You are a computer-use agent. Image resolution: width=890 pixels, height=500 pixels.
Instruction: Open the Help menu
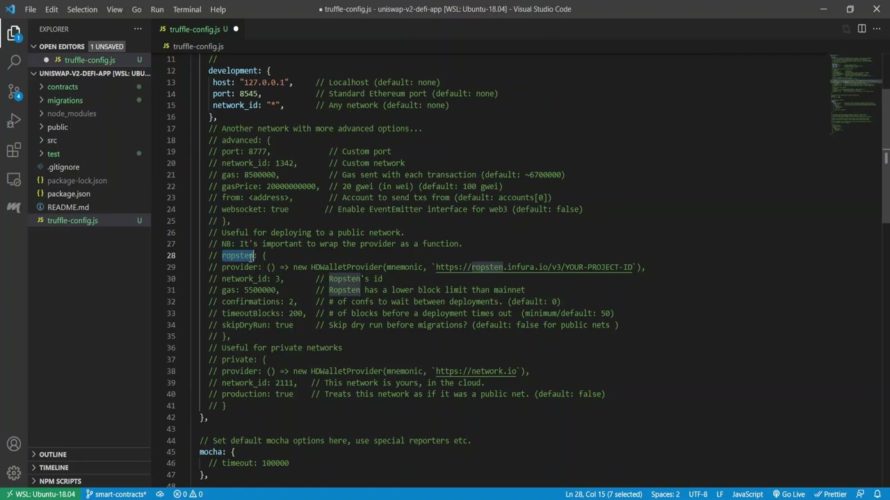(218, 10)
